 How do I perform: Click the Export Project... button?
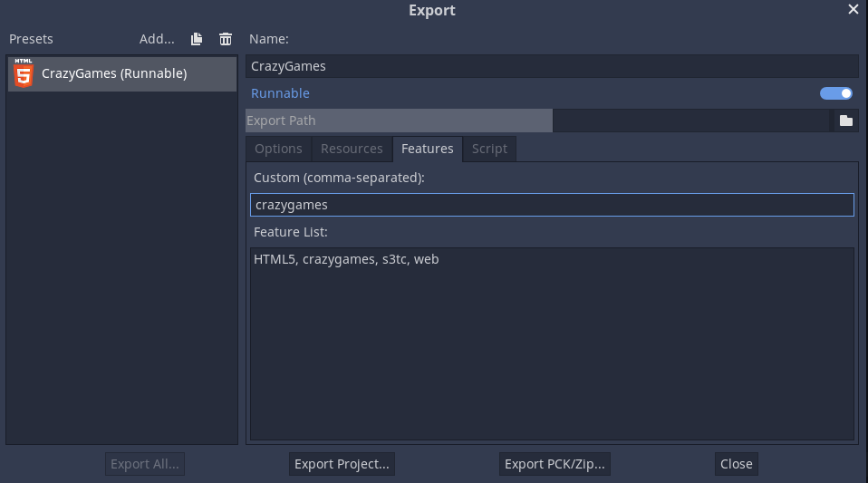(342, 464)
